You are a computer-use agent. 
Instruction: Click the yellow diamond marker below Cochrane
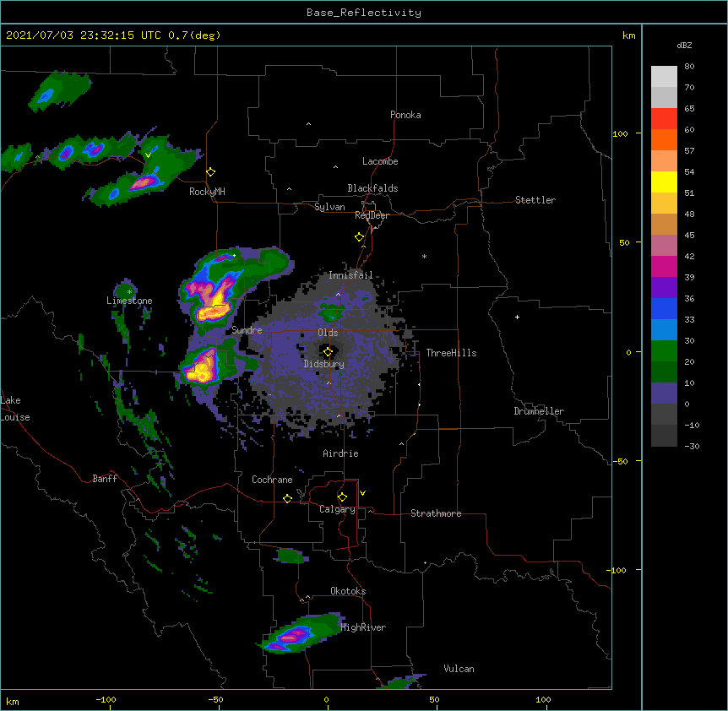(287, 498)
